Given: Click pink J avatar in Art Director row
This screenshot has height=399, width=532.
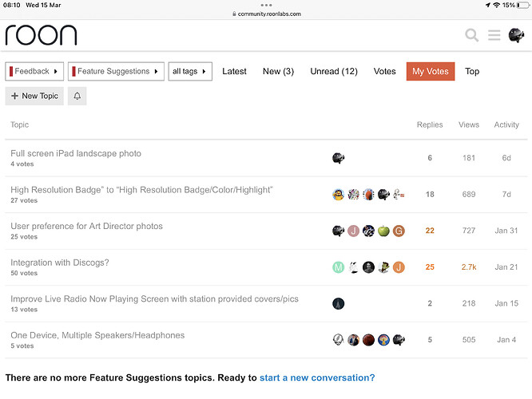Looking at the screenshot, I should point(353,231).
